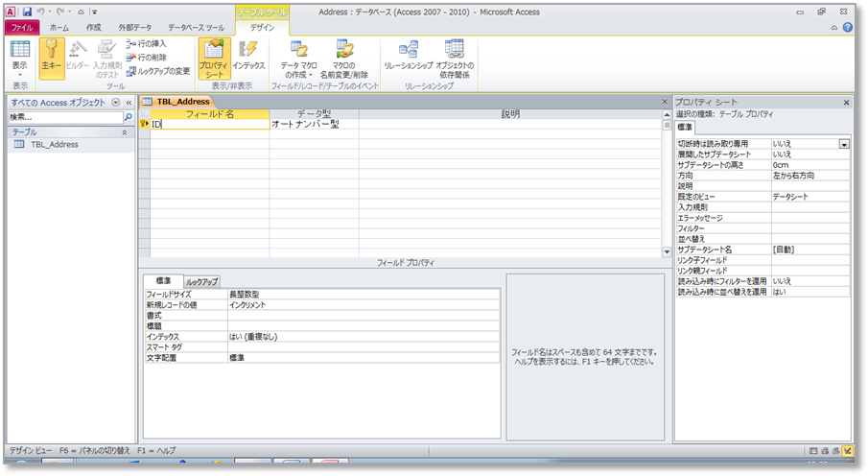This screenshot has height=476, width=868.
Task: Click サブデータシート名 value [自動]
Action: coord(810,250)
